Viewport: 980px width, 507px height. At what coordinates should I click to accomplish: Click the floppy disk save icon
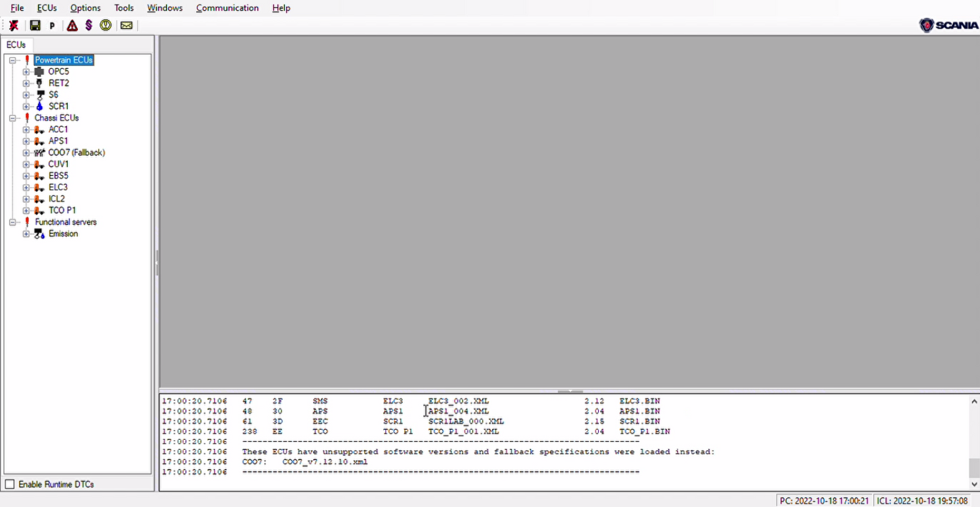pos(35,26)
